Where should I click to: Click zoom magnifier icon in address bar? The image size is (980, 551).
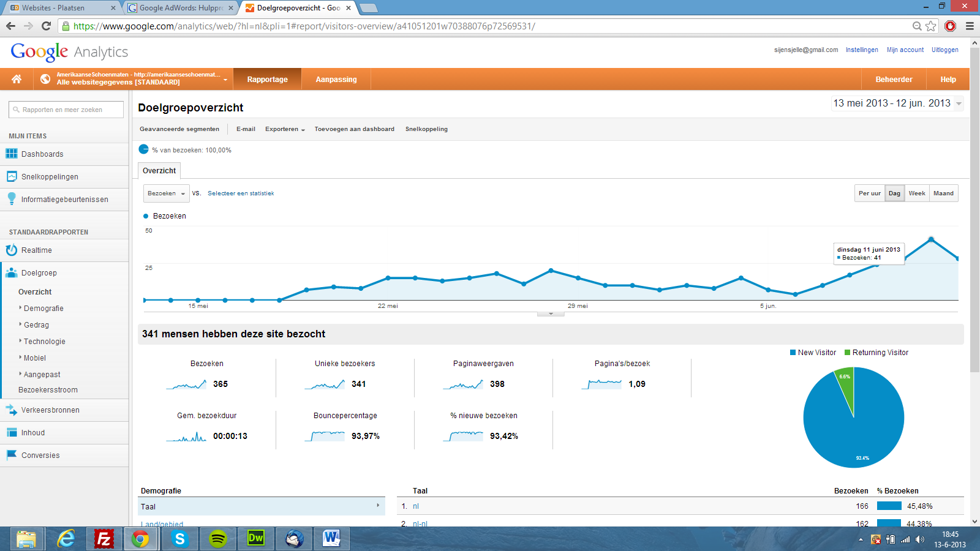pyautogui.click(x=917, y=26)
